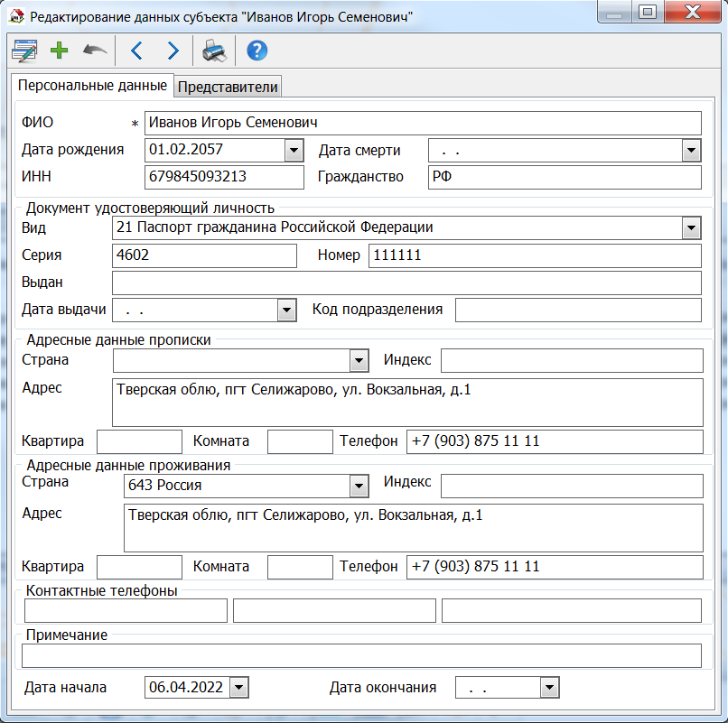Open the Дата выдачи date dropdown
728x723 pixels.
286,311
